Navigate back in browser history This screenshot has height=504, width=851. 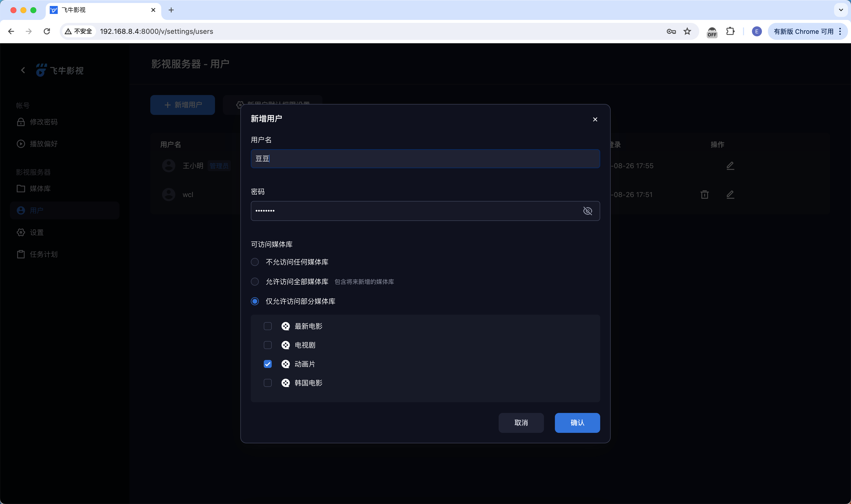coord(11,32)
